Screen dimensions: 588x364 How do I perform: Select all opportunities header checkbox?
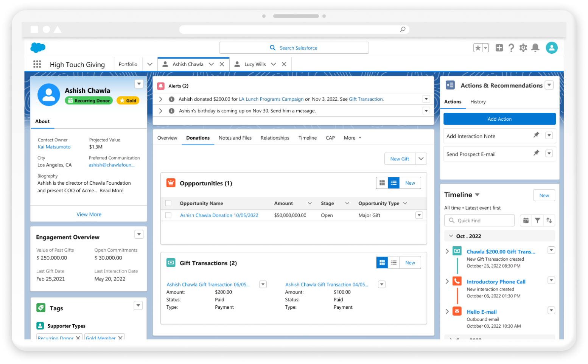point(168,203)
